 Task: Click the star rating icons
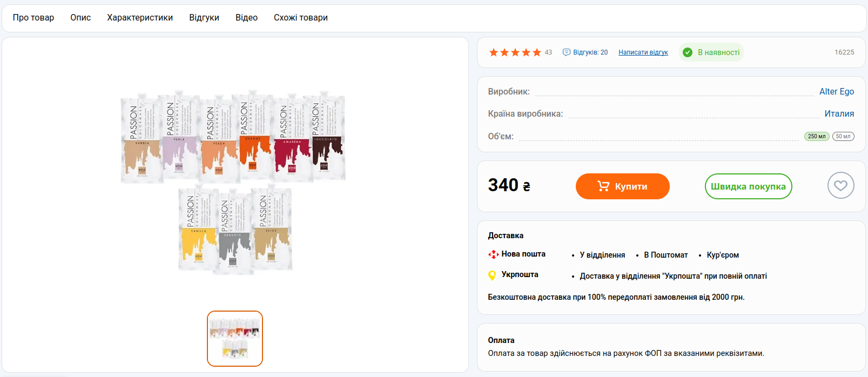pos(515,52)
